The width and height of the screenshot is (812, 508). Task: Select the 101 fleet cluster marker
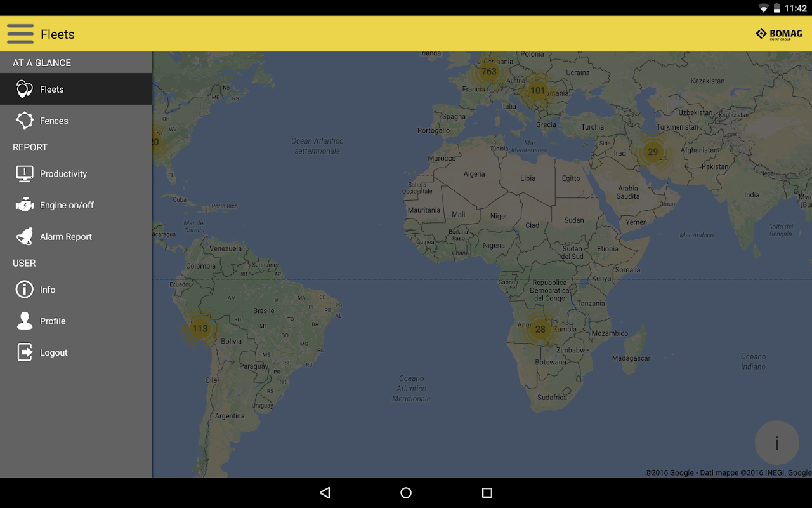tap(538, 90)
